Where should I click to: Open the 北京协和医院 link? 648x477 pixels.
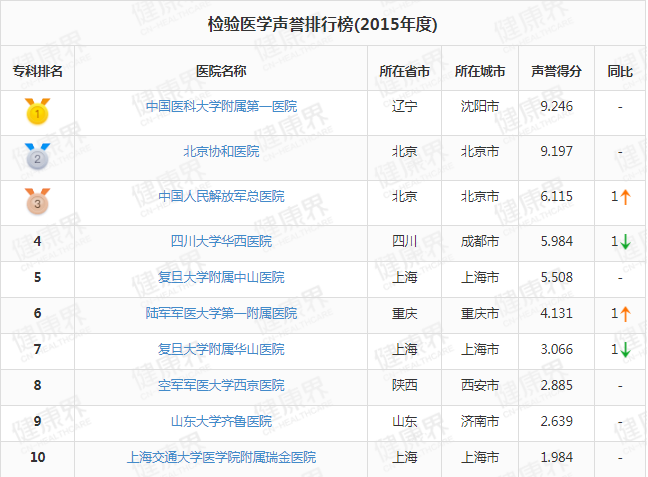pos(221,151)
